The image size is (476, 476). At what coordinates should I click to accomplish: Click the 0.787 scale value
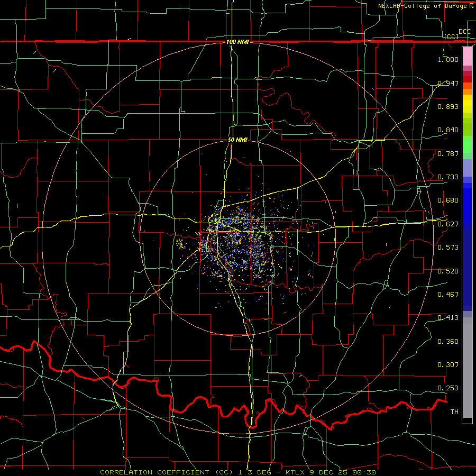[x=448, y=153]
